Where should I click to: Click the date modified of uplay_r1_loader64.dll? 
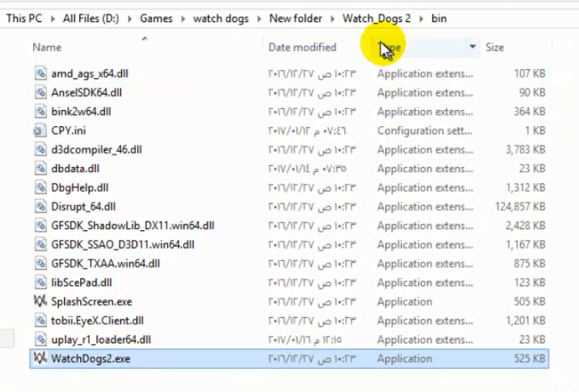(x=305, y=339)
